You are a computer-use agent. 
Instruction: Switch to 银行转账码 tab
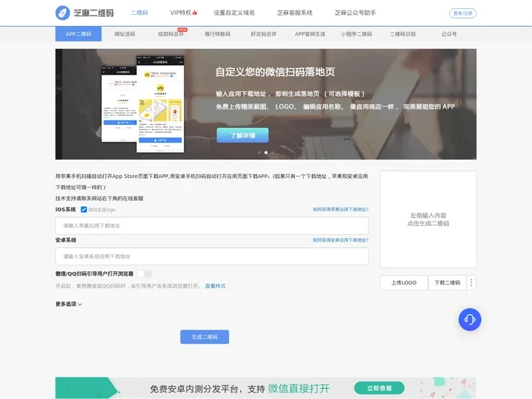click(x=217, y=34)
